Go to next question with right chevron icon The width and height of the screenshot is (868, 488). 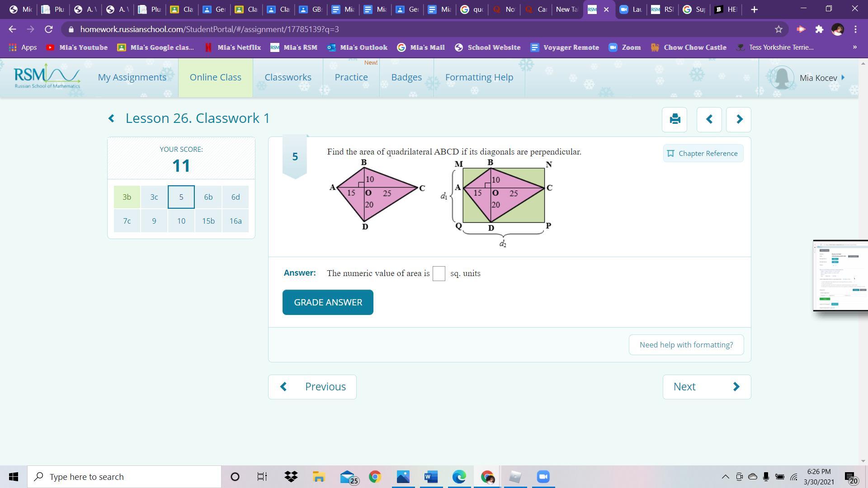point(739,119)
